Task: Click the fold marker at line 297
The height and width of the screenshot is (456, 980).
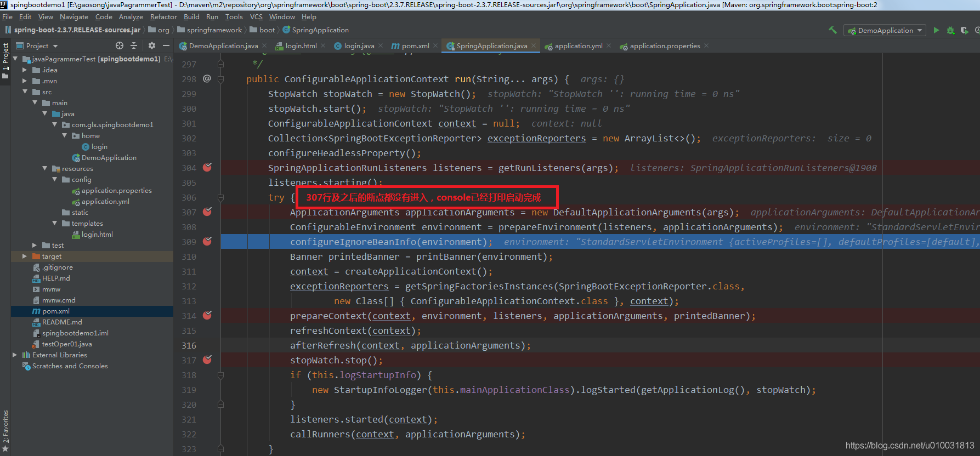Action: pos(221,64)
